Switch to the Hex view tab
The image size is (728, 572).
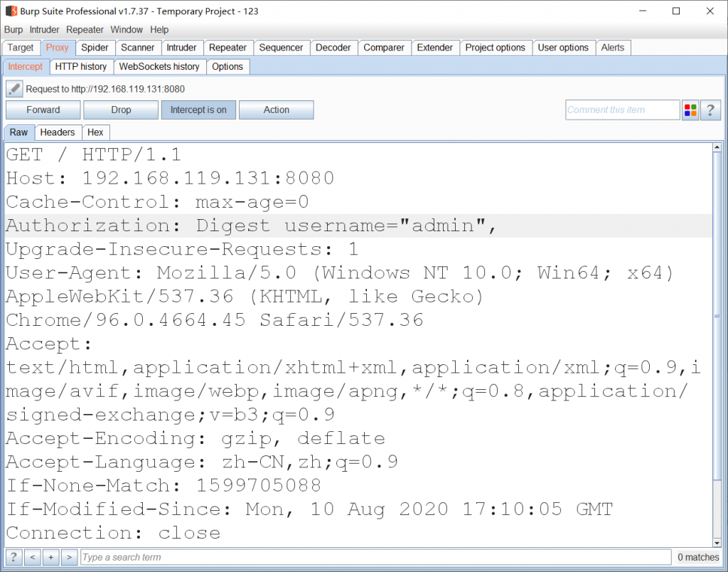(x=95, y=132)
